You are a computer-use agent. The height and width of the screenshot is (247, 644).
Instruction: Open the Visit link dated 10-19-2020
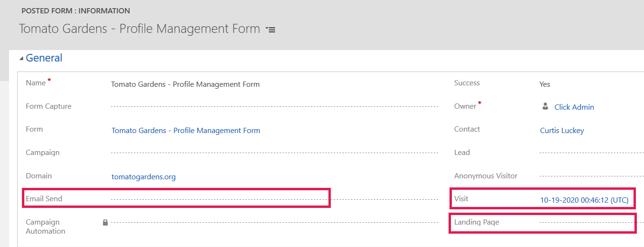(584, 200)
